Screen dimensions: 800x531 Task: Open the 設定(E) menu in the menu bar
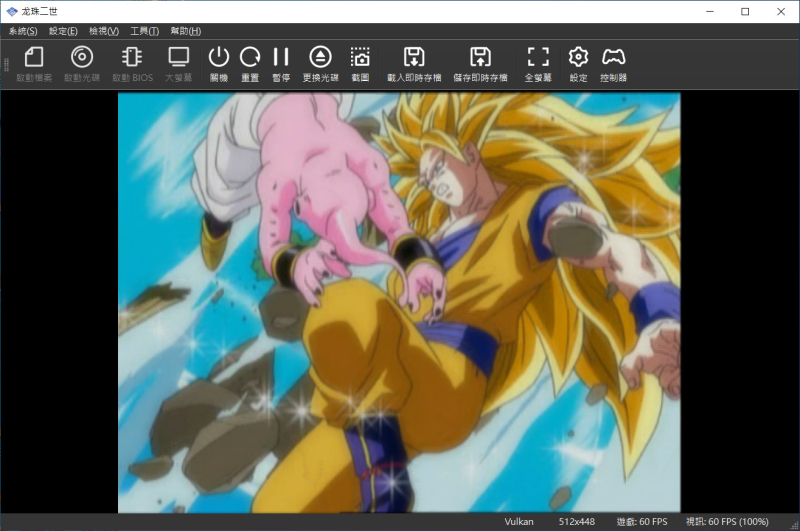click(63, 31)
